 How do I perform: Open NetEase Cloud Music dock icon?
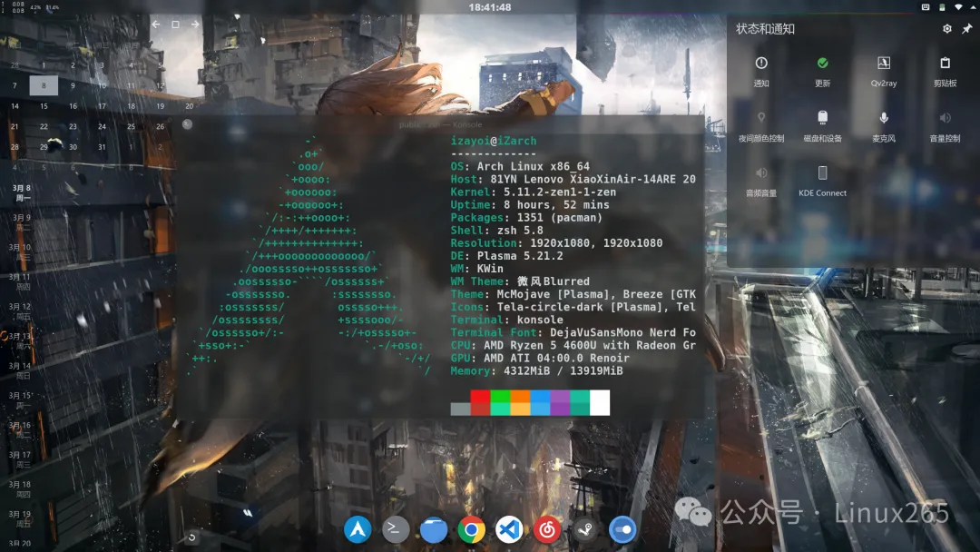pos(547,530)
